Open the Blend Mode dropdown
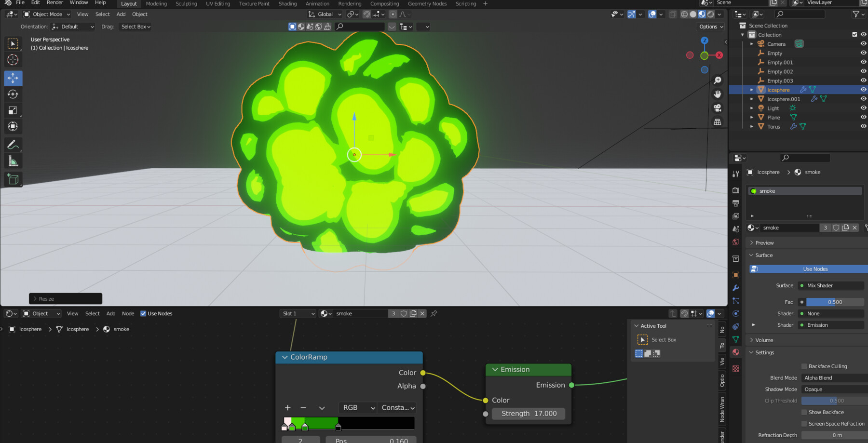 [x=833, y=377]
